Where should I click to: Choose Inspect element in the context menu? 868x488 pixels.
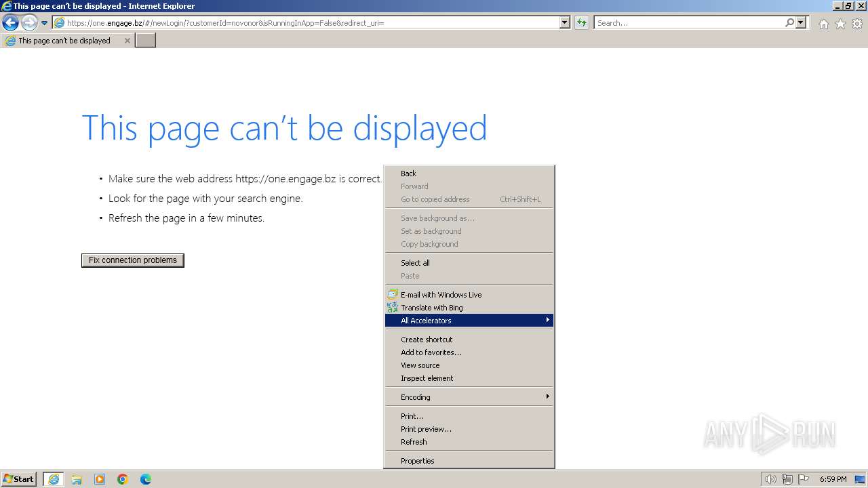[469, 378]
